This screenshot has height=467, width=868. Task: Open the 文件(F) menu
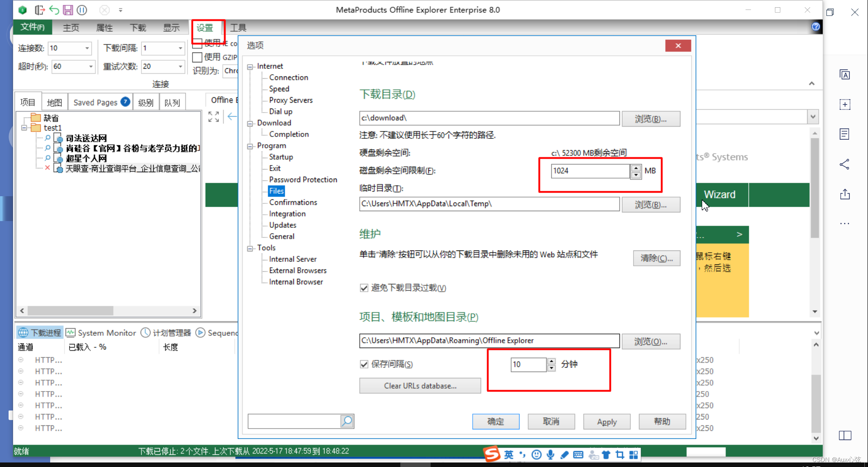tap(33, 27)
